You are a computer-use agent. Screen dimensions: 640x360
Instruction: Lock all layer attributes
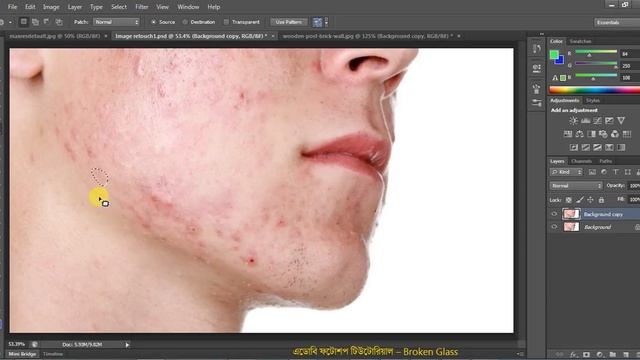point(601,200)
